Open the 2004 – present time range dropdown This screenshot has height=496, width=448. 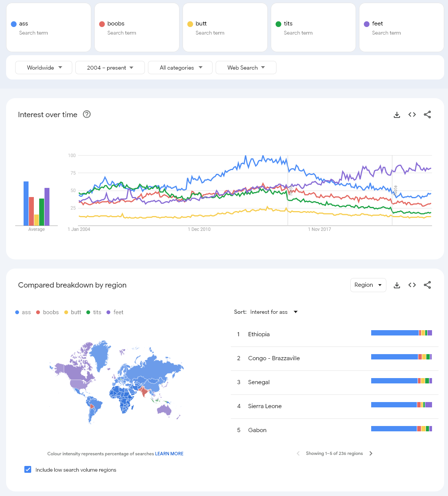110,68
